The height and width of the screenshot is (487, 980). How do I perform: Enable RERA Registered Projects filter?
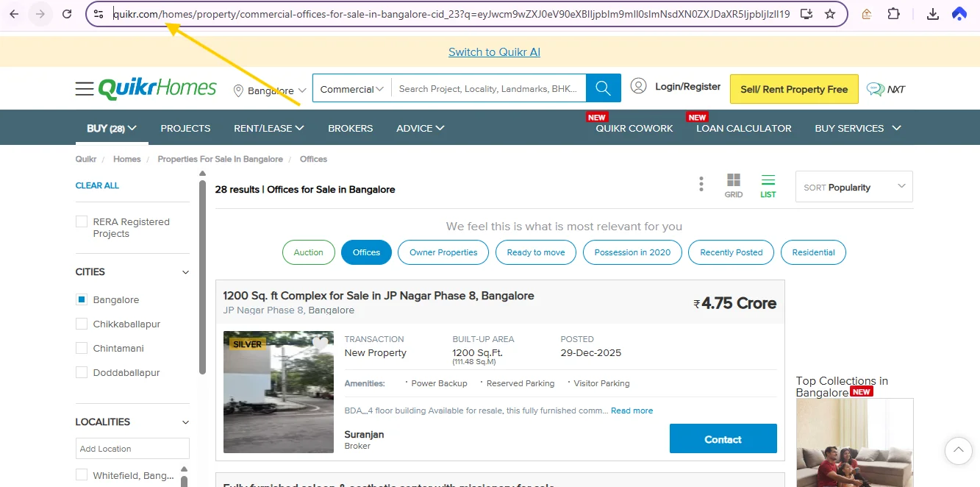[x=81, y=220]
